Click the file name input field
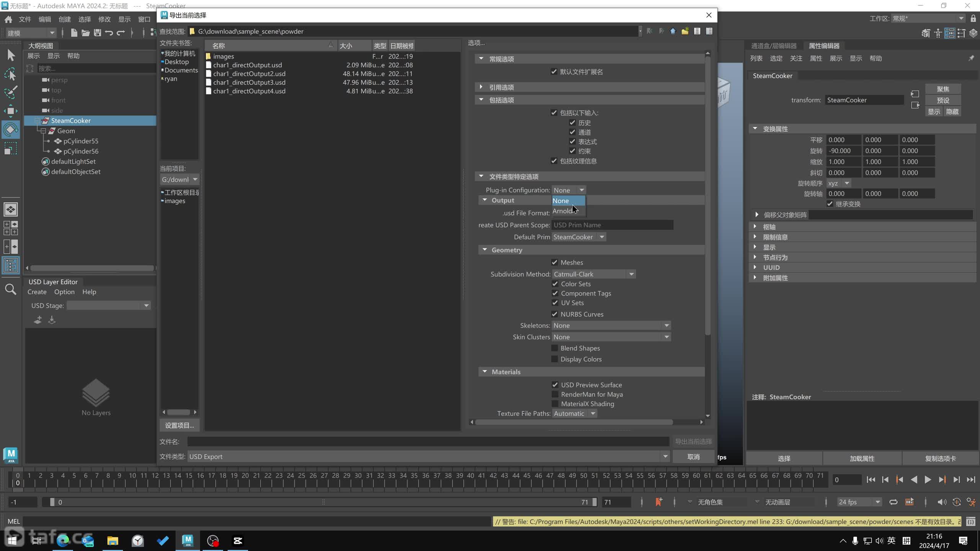This screenshot has width=980, height=551. point(427,441)
